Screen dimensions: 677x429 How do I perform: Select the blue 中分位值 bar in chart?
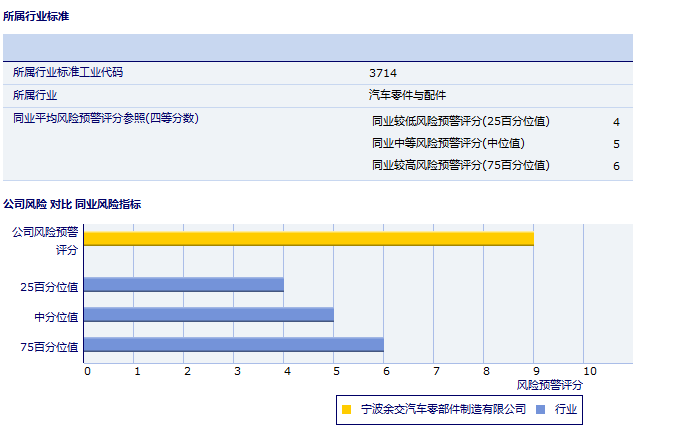pyautogui.click(x=208, y=315)
